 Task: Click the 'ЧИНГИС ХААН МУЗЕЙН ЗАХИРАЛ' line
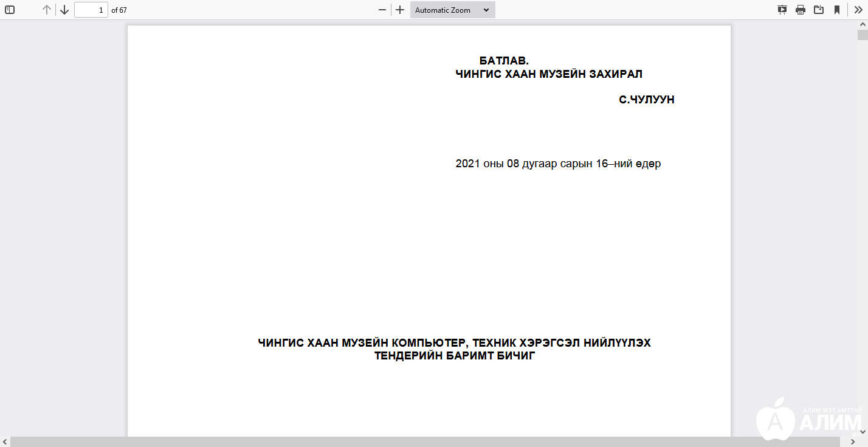pos(549,74)
